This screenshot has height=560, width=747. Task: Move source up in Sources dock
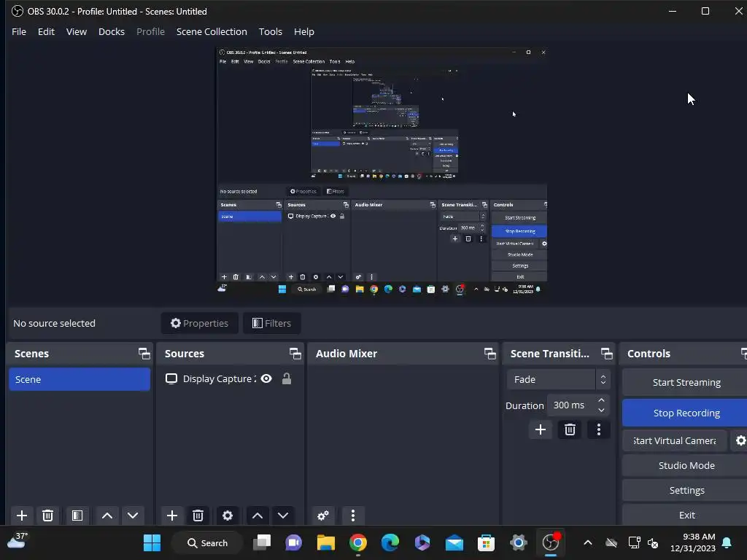pos(258,516)
